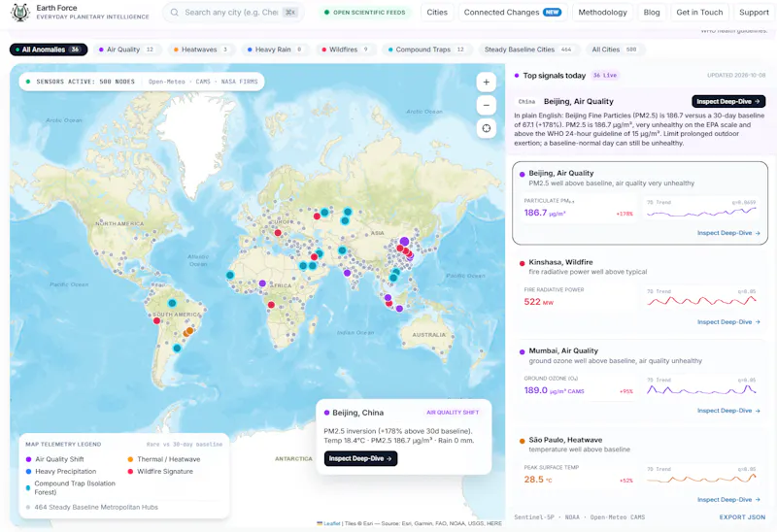Click EXPORT JSON link
Image resolution: width=777 pixels, height=532 pixels.
(742, 517)
